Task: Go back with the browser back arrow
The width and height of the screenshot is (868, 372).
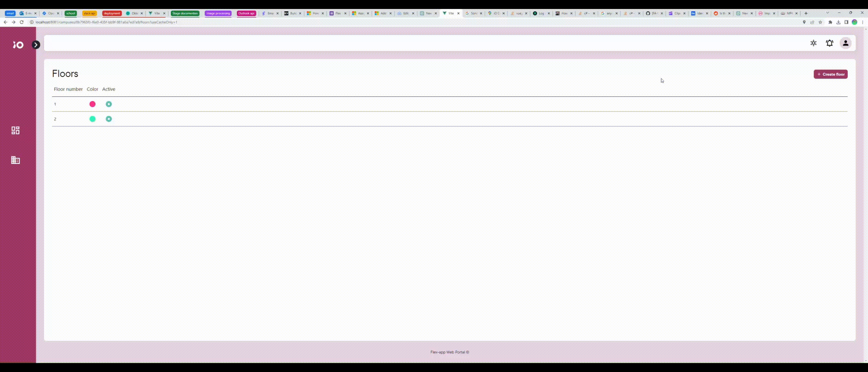Action: click(x=6, y=22)
